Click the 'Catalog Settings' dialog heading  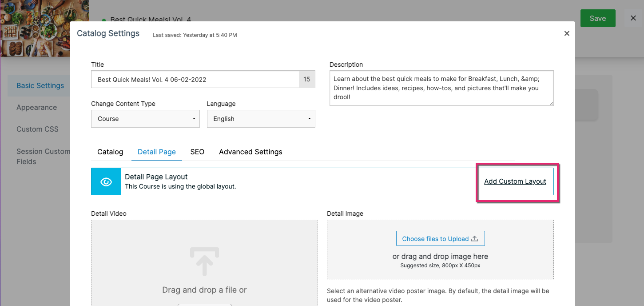pyautogui.click(x=108, y=33)
